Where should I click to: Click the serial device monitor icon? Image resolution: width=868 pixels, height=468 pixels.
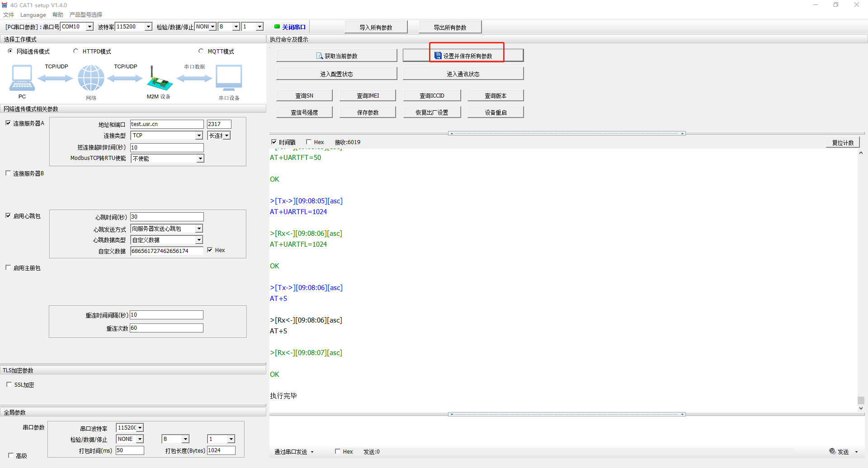coord(229,78)
